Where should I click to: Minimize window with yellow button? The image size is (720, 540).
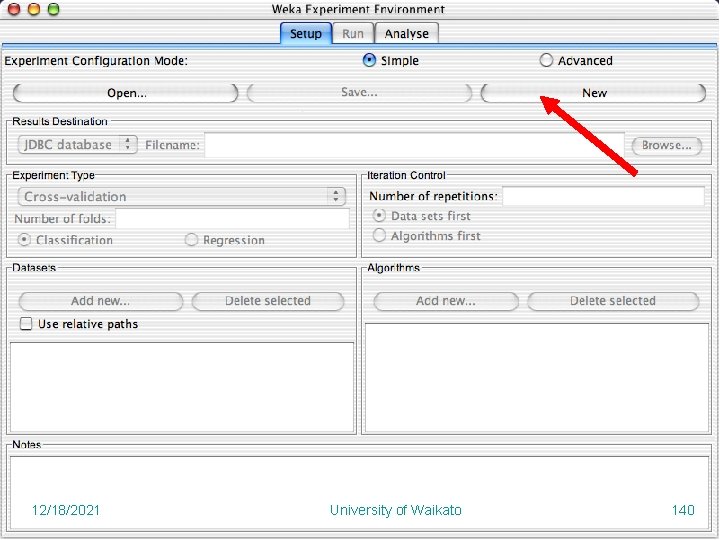34,9
